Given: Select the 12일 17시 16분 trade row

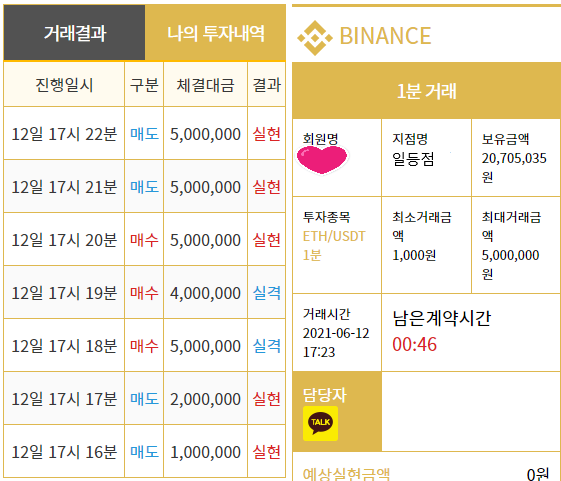Looking at the screenshot, I should point(145,452).
